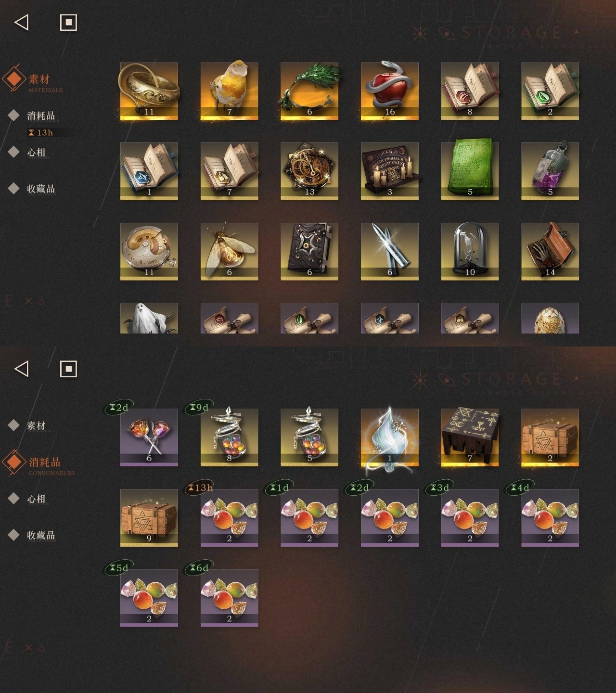The image size is (616, 693).
Task: Select the wooden crate with count 9
Action: 149,518
